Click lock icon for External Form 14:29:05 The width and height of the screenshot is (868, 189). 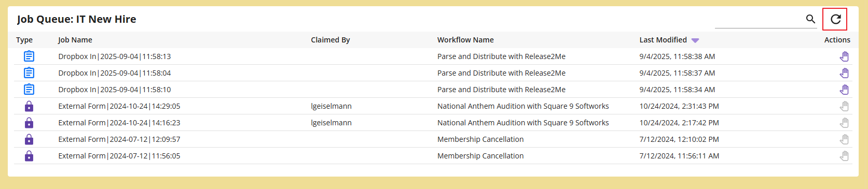[x=29, y=106]
